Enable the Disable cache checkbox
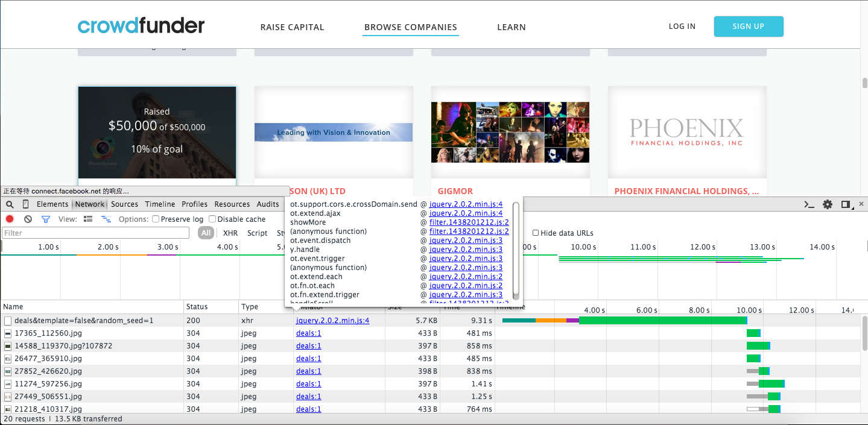Viewport: 868px width, 425px height. (212, 219)
